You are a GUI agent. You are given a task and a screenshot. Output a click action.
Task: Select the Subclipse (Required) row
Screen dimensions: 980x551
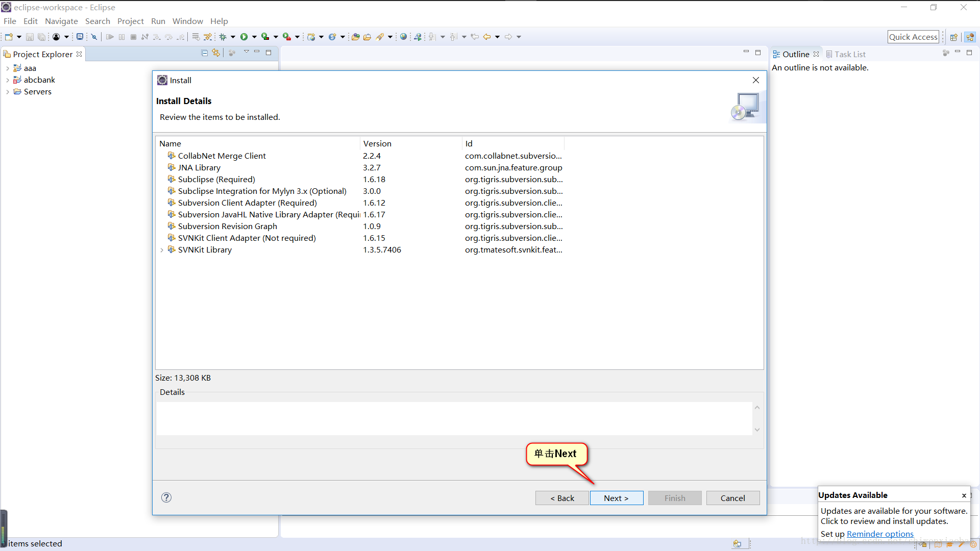(x=459, y=180)
